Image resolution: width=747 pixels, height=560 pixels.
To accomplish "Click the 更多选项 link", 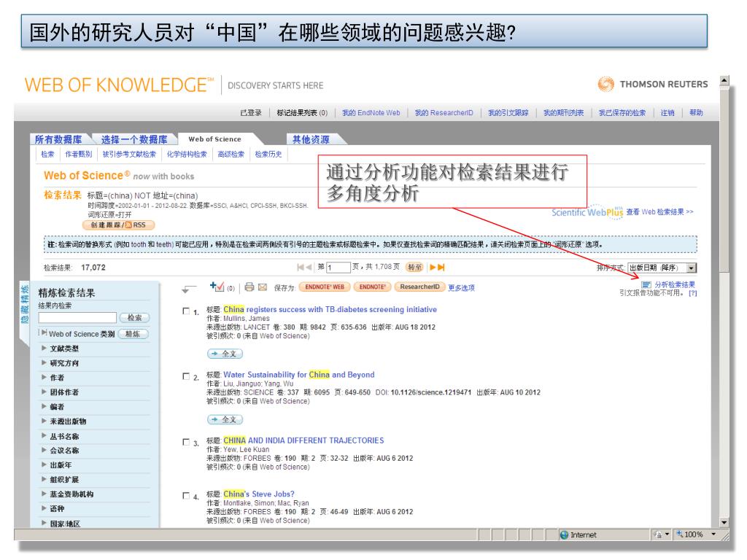I will pyautogui.click(x=461, y=287).
